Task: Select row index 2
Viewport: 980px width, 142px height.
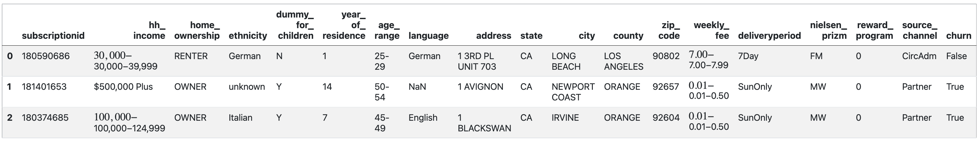Action: (10, 118)
